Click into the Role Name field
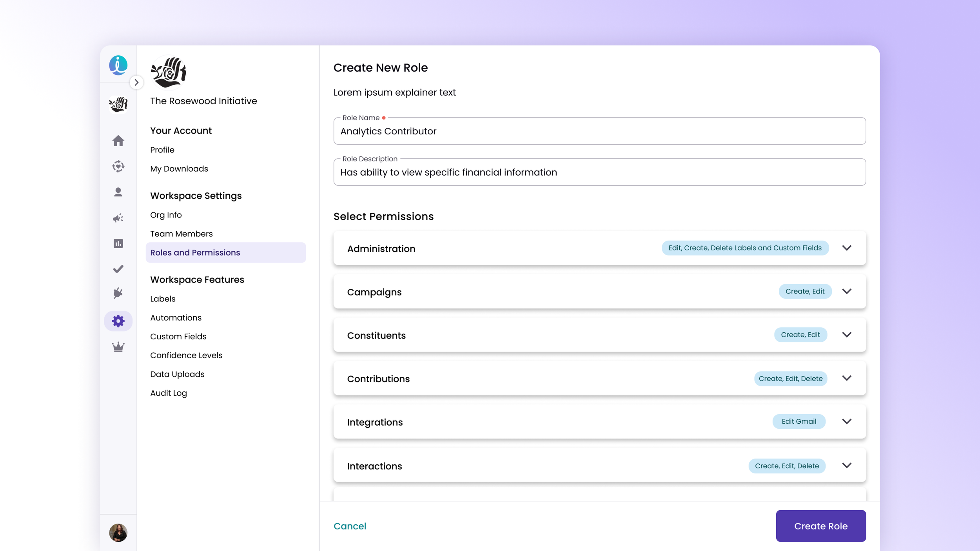980x551 pixels. (x=599, y=131)
